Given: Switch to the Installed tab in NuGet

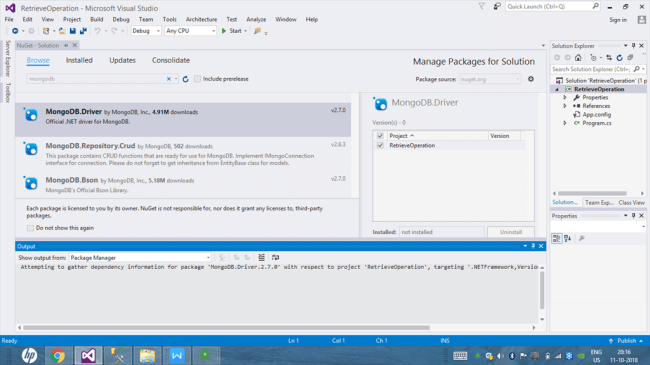Looking at the screenshot, I should (x=79, y=60).
